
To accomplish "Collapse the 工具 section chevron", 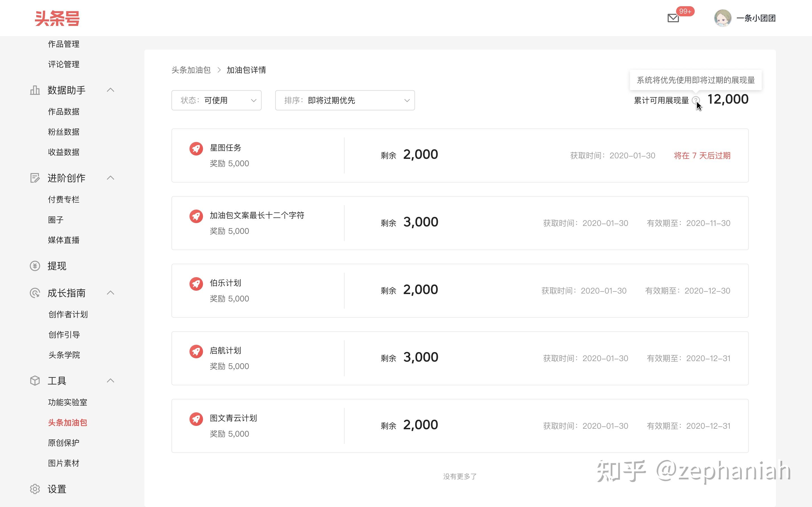I will click(111, 381).
